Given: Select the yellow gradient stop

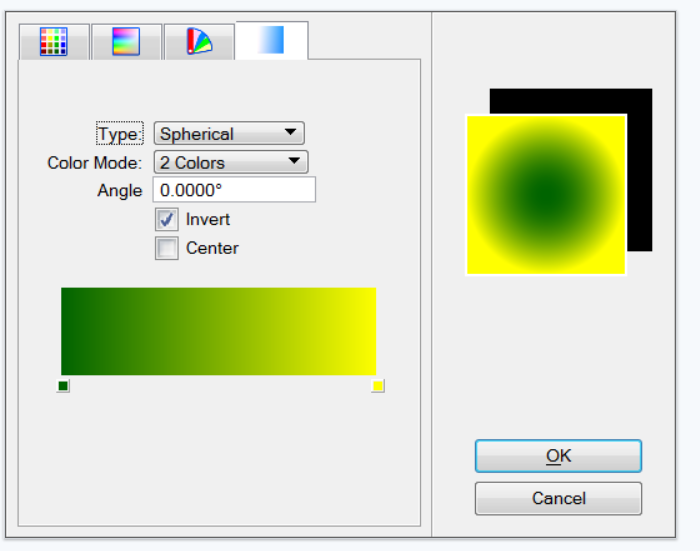Looking at the screenshot, I should tap(378, 386).
